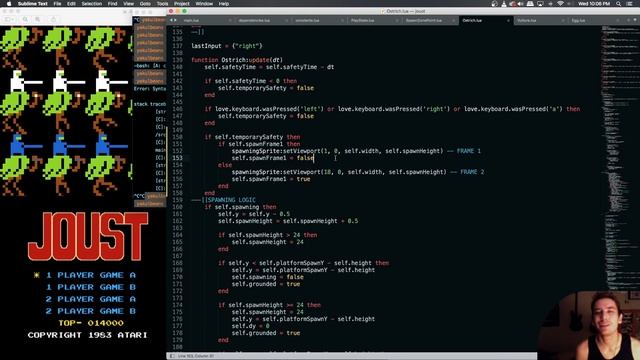Close the main.lua tab
The height and width of the screenshot is (360, 640).
click(230, 20)
